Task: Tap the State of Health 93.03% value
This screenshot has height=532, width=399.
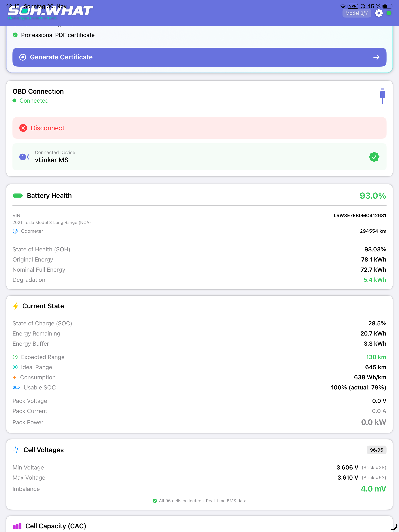Action: click(x=375, y=249)
